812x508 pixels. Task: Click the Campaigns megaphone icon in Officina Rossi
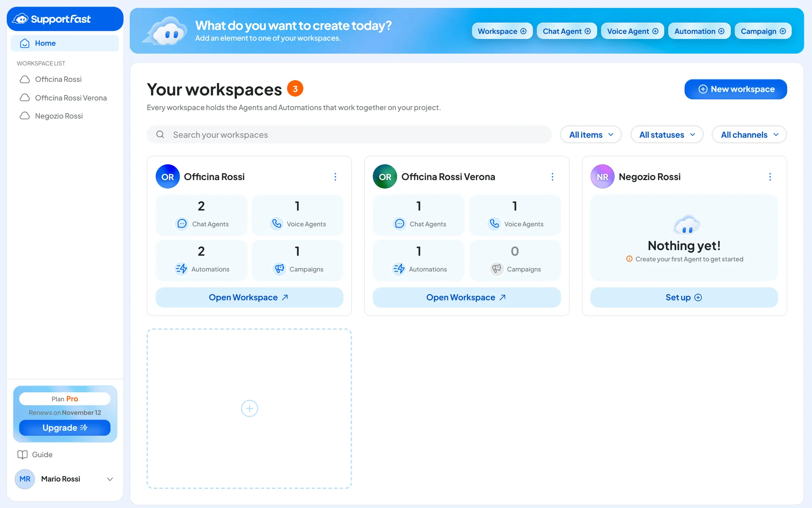pos(279,269)
